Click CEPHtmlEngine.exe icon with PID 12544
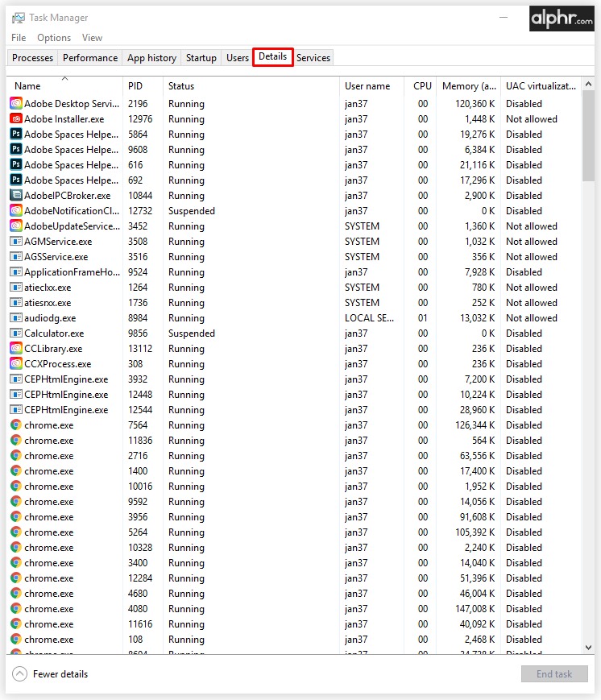The height and width of the screenshot is (700, 601). (16, 409)
